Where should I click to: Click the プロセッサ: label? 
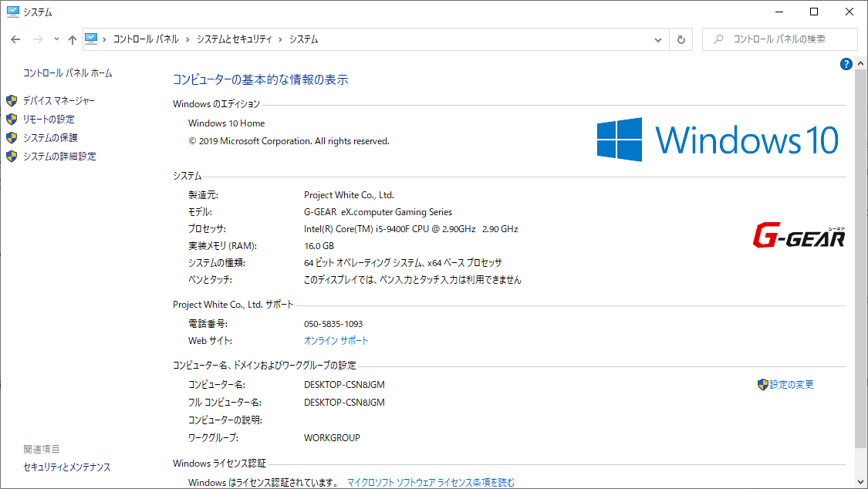click(207, 229)
